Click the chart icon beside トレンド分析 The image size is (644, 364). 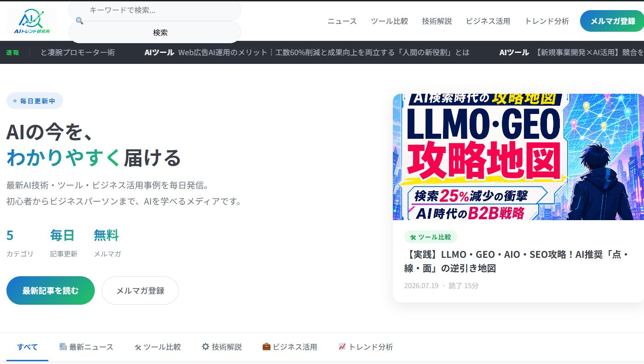(342, 347)
